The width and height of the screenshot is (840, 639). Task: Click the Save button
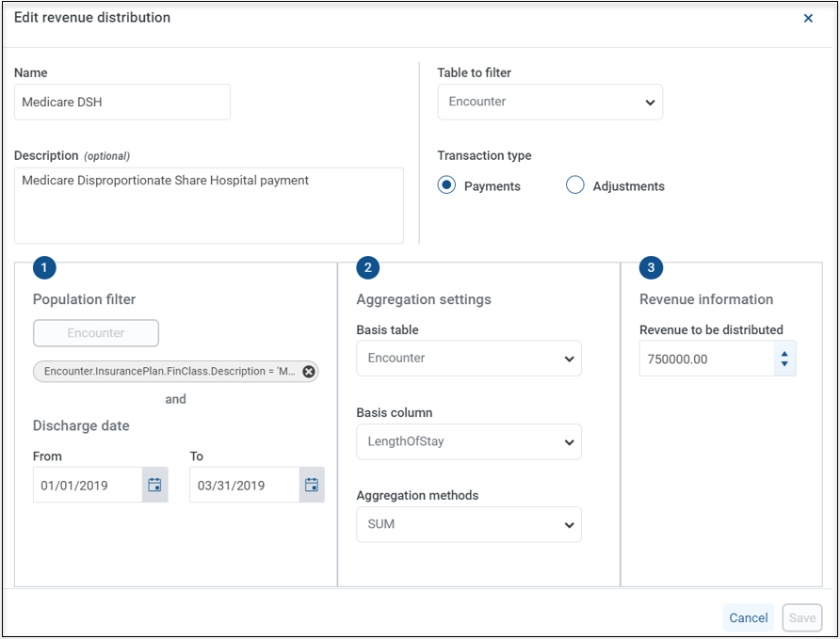pyautogui.click(x=802, y=618)
